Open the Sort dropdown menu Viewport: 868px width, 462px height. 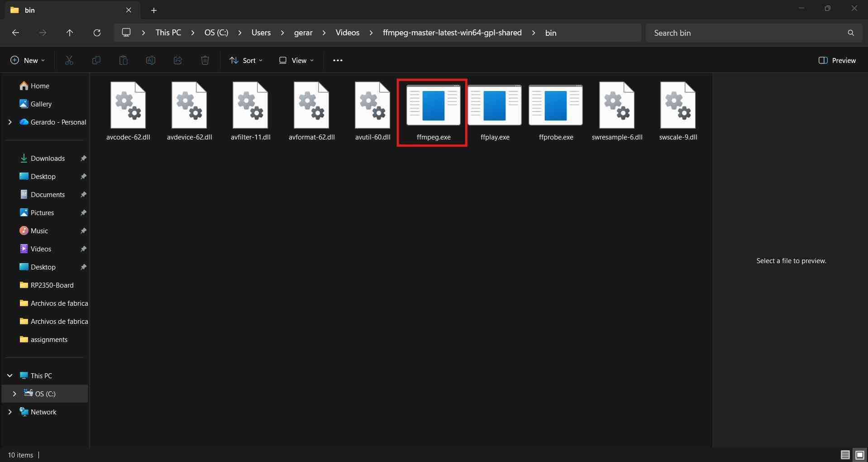pyautogui.click(x=246, y=60)
